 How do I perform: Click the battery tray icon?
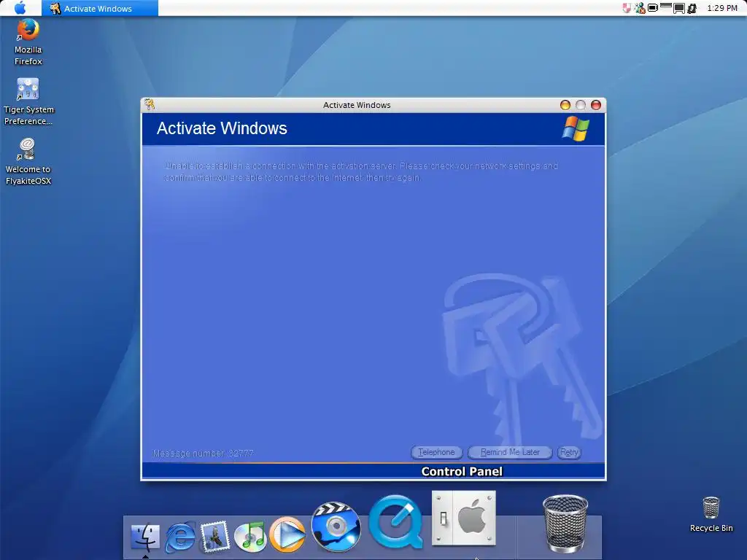coord(653,8)
